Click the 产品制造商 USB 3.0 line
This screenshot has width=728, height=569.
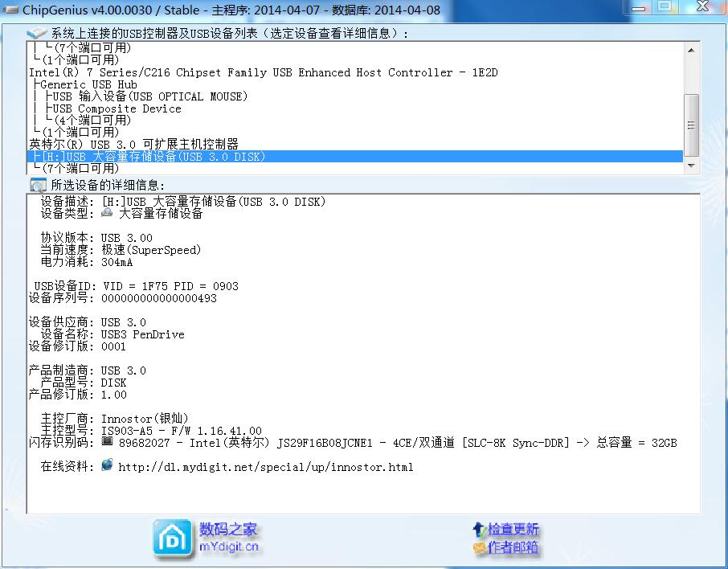(88, 370)
